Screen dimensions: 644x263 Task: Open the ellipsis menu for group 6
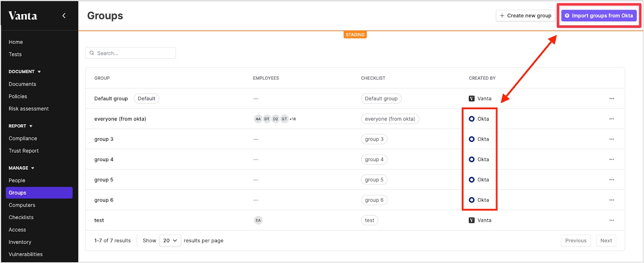pos(611,200)
